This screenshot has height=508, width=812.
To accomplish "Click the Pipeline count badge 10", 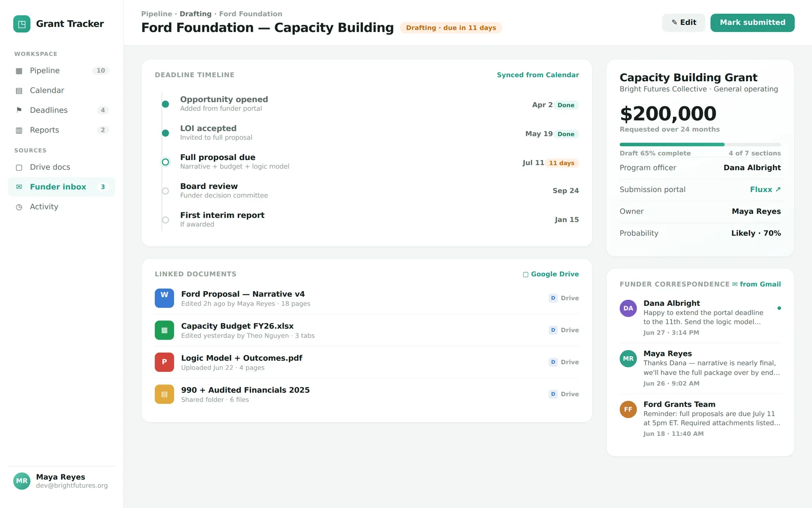I will (x=101, y=71).
